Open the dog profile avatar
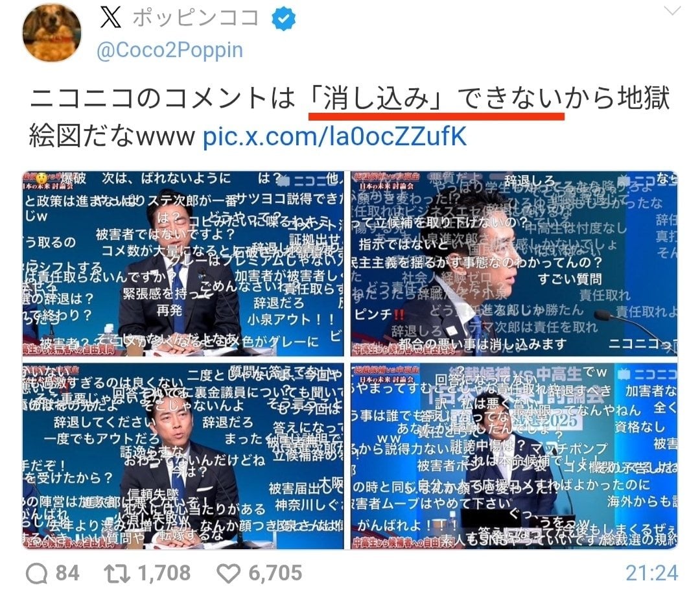 tap(52, 32)
